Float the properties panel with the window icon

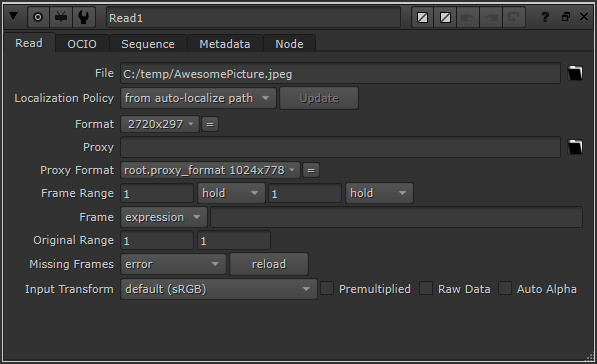(x=566, y=17)
